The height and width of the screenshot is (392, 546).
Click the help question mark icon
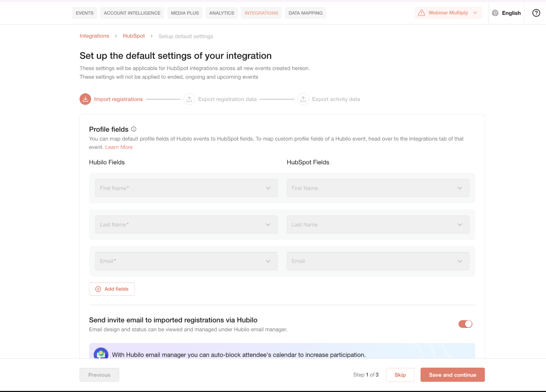point(536,13)
